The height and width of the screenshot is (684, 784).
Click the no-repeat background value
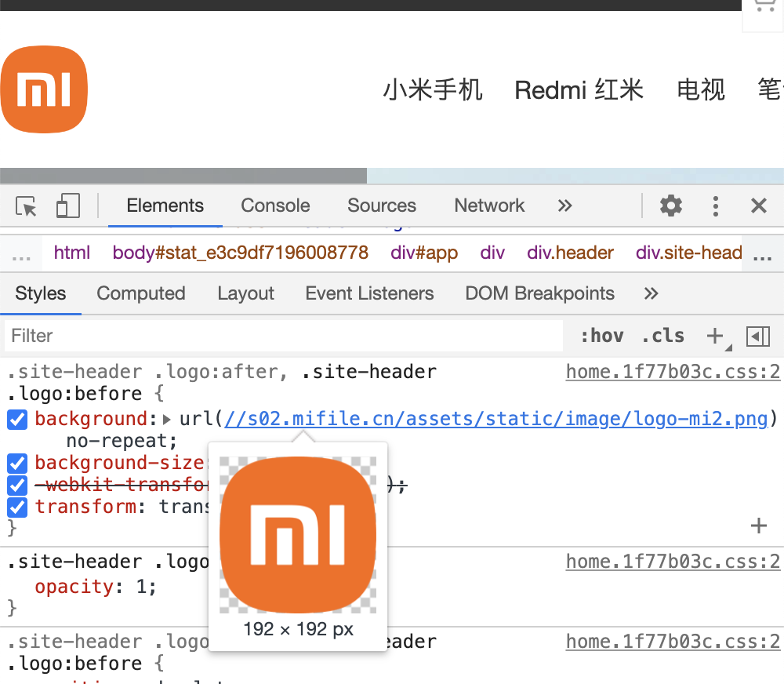(118, 441)
